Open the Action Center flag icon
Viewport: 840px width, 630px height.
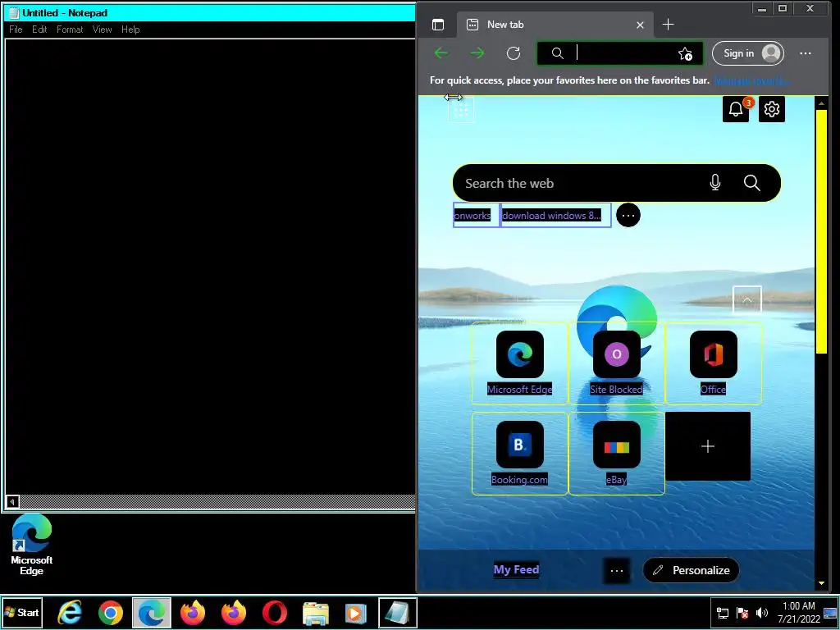pyautogui.click(x=742, y=613)
